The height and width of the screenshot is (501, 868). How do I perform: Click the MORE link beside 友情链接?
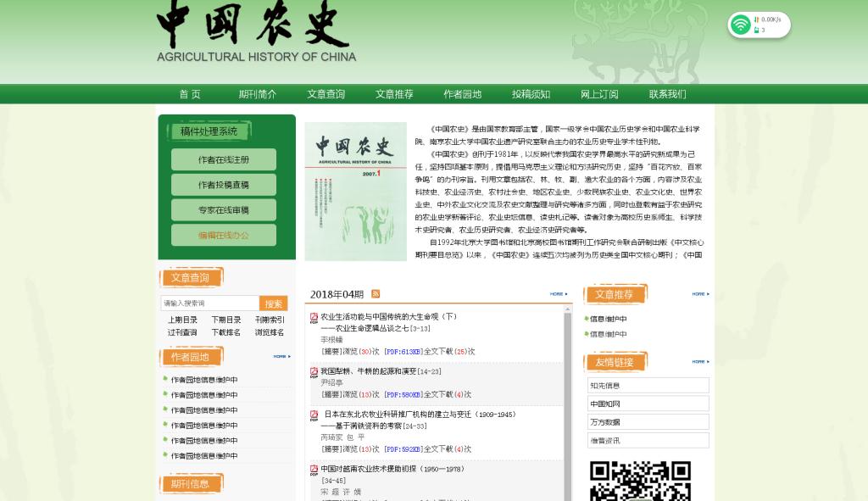coord(700,361)
